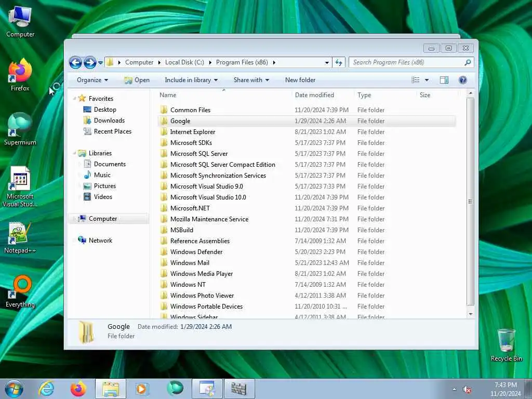532x399 pixels.
Task: Select Desktop in Favorites
Action: point(100,110)
